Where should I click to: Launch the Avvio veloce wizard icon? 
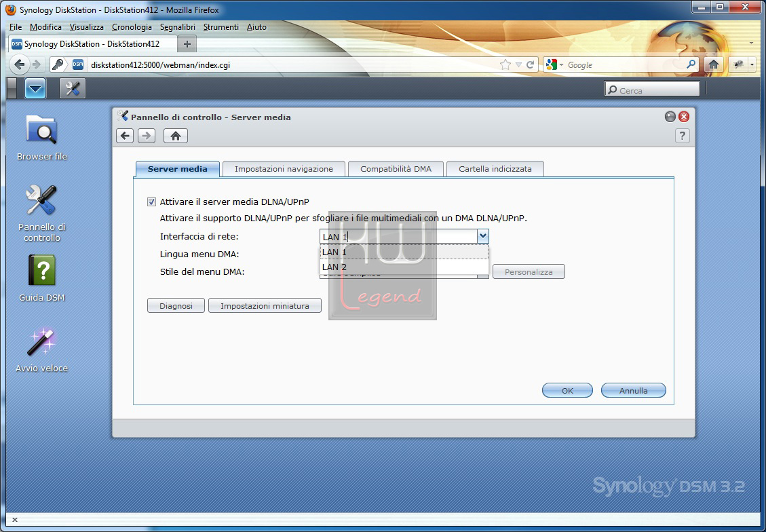point(41,349)
